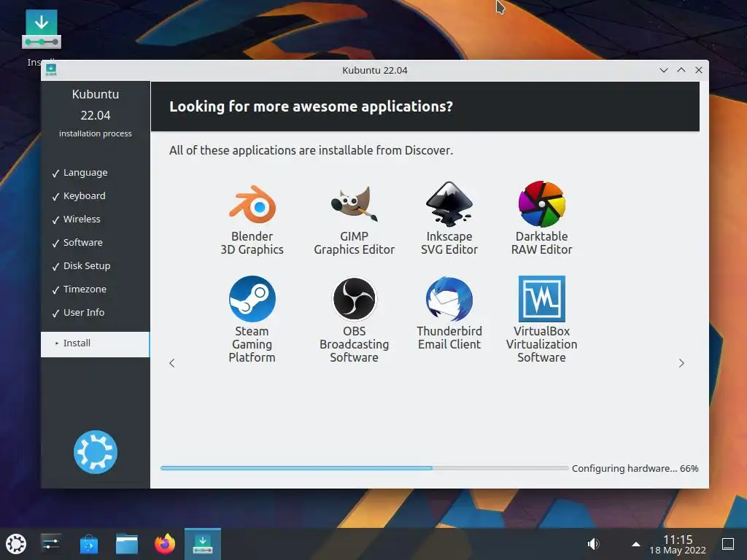Click the 'Configuring hardware... 66%' status text

coord(635,469)
